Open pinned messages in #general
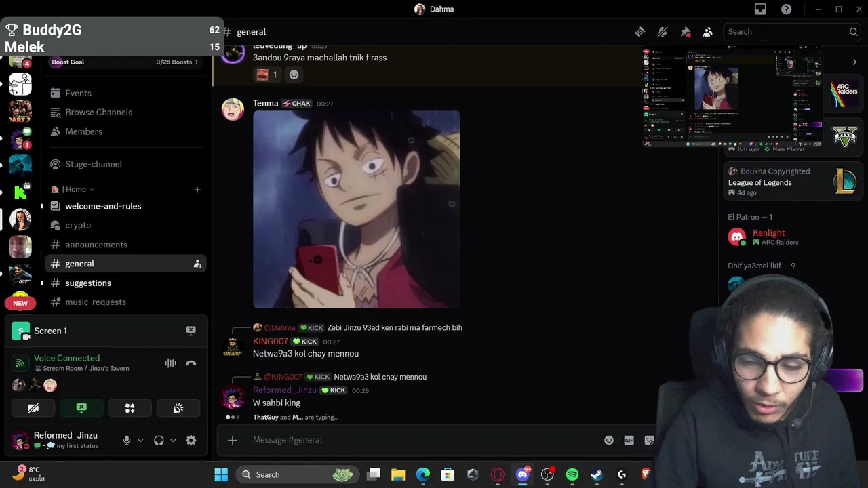 (x=686, y=32)
